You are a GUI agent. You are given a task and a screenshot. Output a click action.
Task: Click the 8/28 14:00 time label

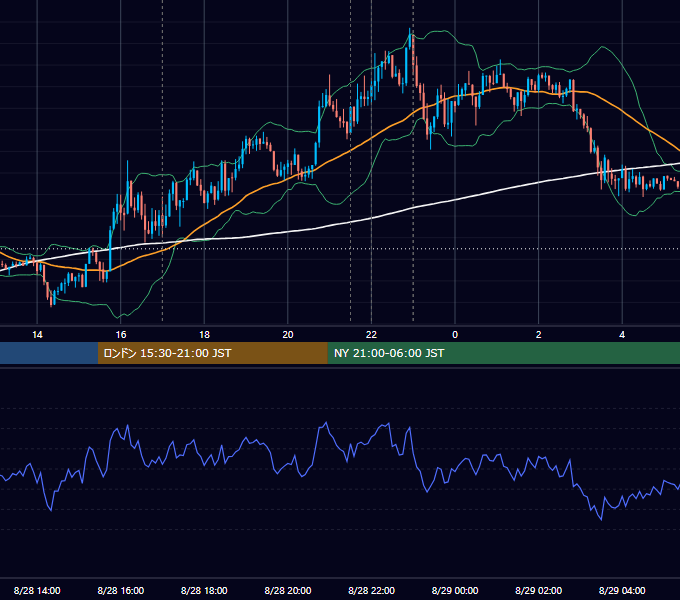pyautogui.click(x=37, y=590)
